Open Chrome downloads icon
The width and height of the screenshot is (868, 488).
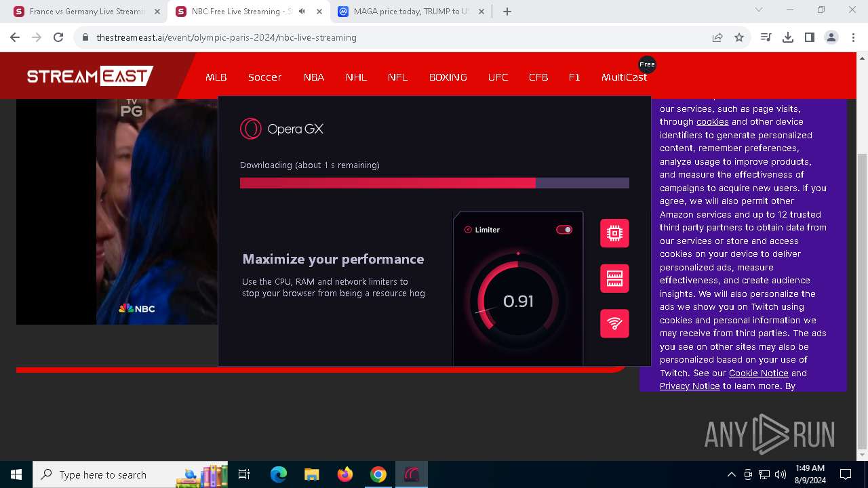(x=788, y=37)
